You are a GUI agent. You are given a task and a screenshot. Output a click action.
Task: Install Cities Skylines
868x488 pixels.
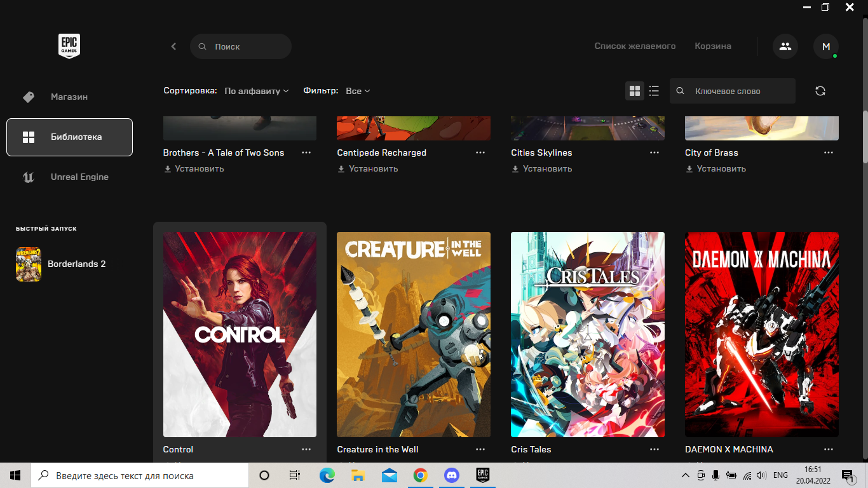[x=542, y=169]
